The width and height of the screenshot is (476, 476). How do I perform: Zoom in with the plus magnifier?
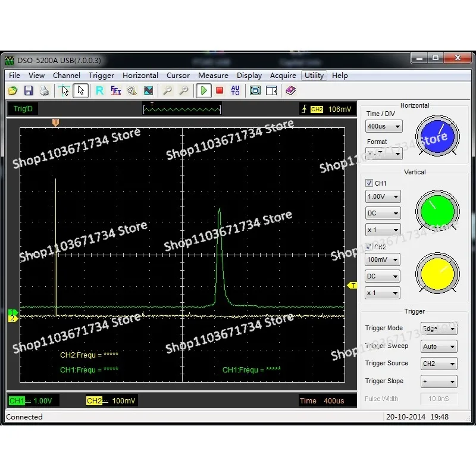[183, 90]
